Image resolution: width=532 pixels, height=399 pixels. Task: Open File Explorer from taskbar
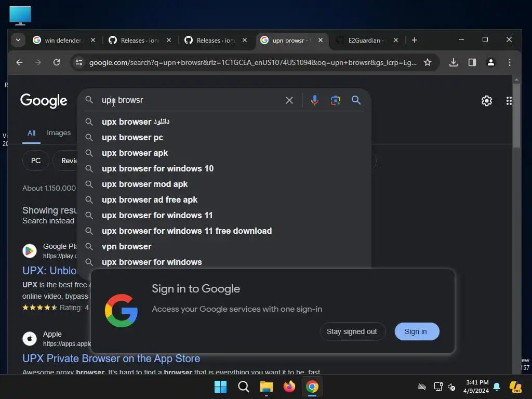[267, 387]
